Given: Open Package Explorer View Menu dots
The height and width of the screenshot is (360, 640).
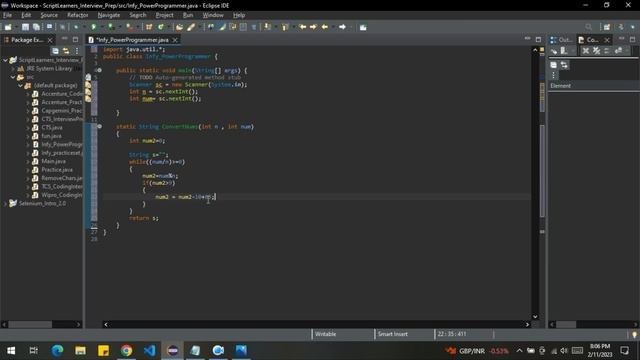Looking at the screenshot, I should [x=77, y=51].
